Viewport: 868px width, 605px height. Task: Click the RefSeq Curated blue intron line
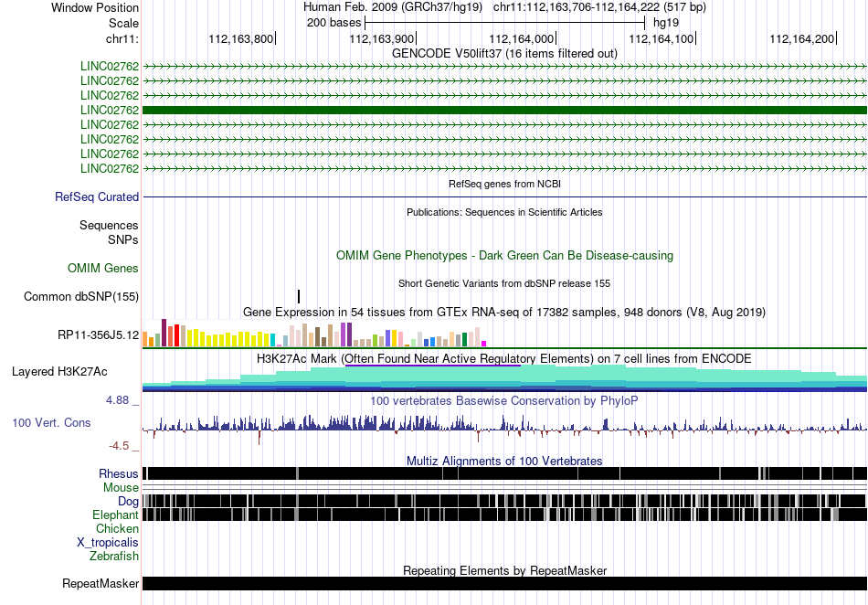505,197
